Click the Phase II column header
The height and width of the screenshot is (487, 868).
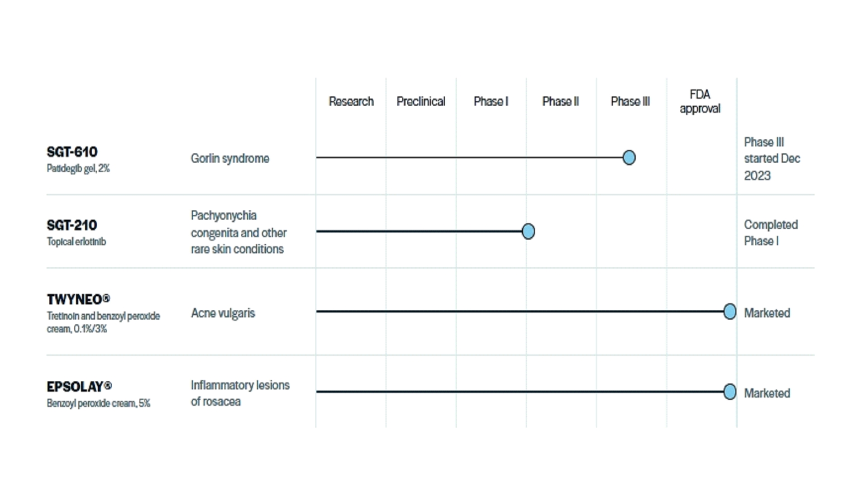pos(560,102)
